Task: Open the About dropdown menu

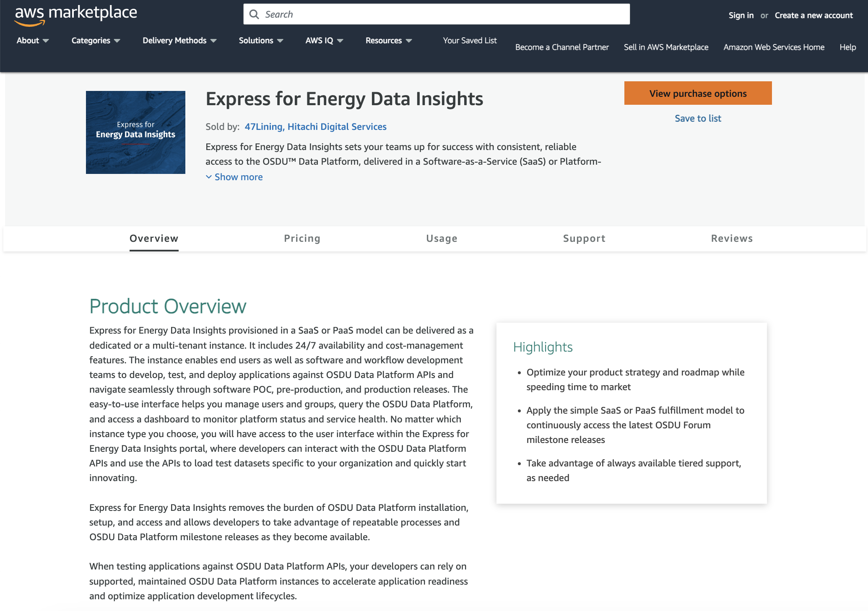Action: [33, 40]
